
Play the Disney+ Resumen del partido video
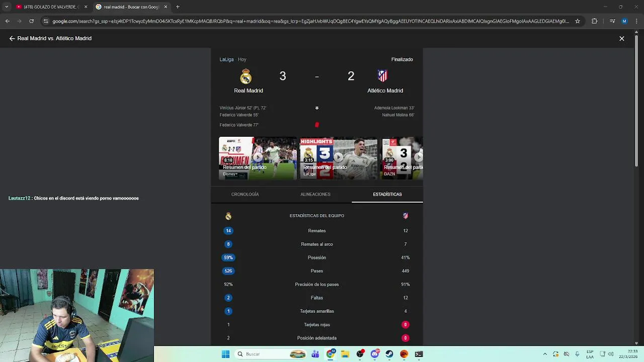pyautogui.click(x=258, y=158)
